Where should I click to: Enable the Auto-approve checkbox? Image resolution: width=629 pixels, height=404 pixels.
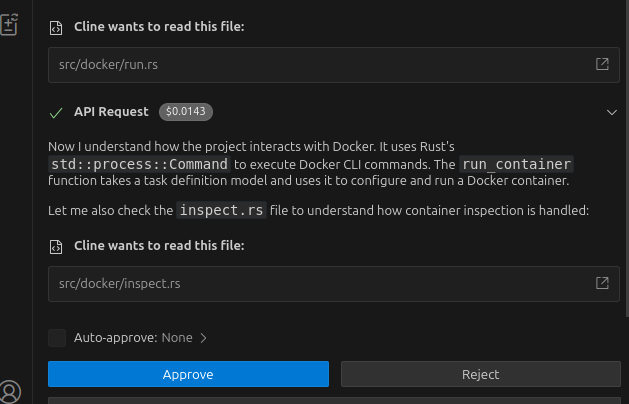tap(57, 338)
